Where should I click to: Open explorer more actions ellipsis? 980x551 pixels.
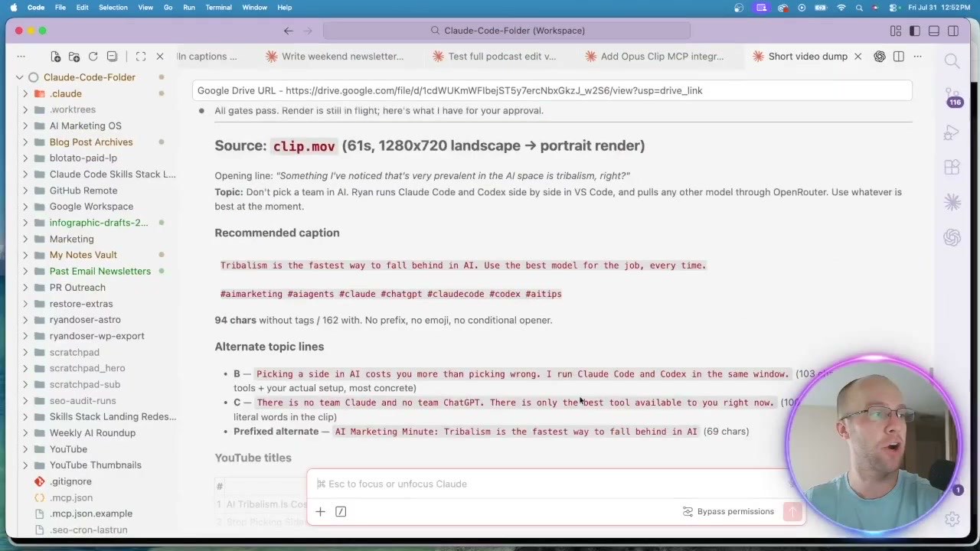21,57
